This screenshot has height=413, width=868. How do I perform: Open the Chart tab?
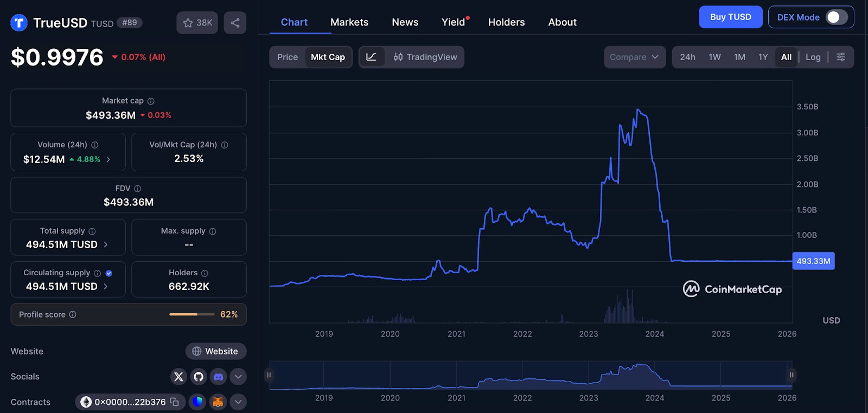294,22
